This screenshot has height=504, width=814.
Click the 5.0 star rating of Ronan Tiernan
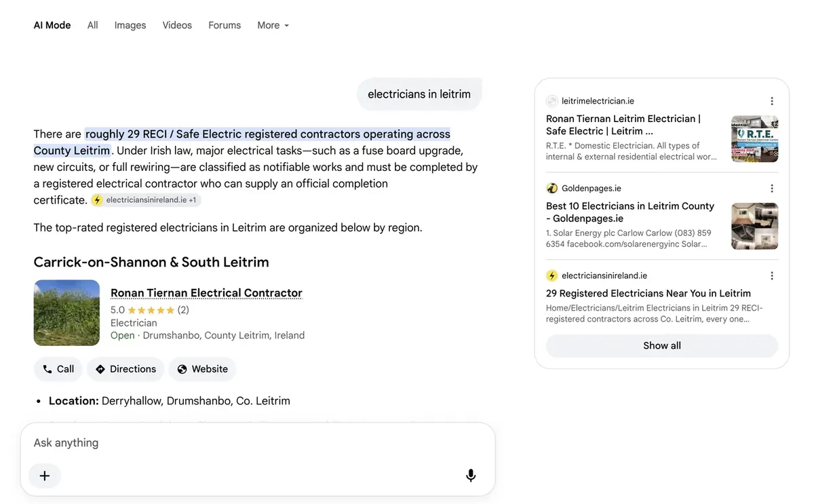click(x=149, y=310)
